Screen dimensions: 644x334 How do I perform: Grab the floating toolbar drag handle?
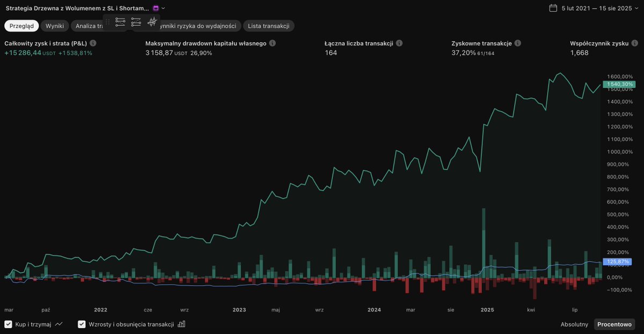click(108, 22)
